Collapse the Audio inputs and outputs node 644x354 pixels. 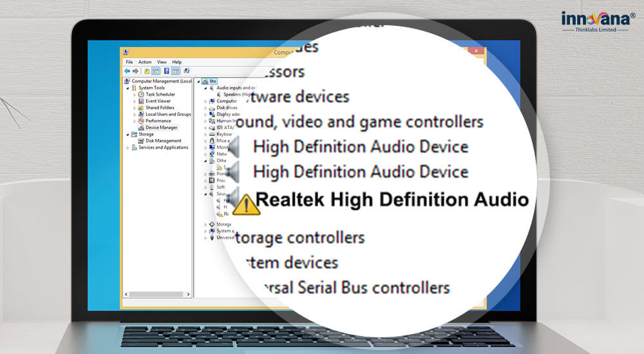(x=206, y=88)
